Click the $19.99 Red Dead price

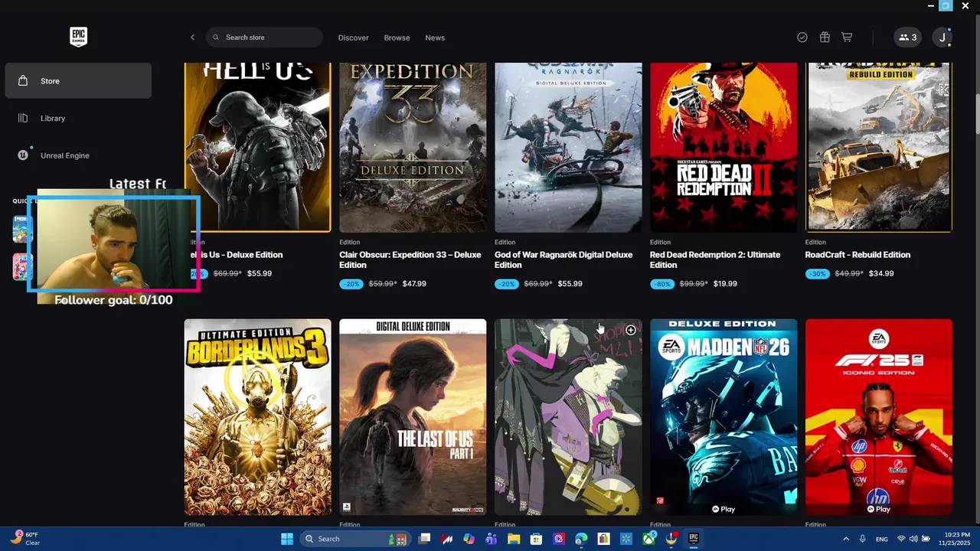click(x=725, y=284)
